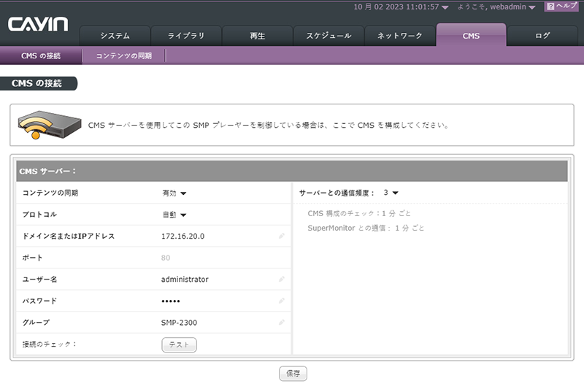Open the protocol 自動 dropdown
Screen dimensions: 584x392
174,215
